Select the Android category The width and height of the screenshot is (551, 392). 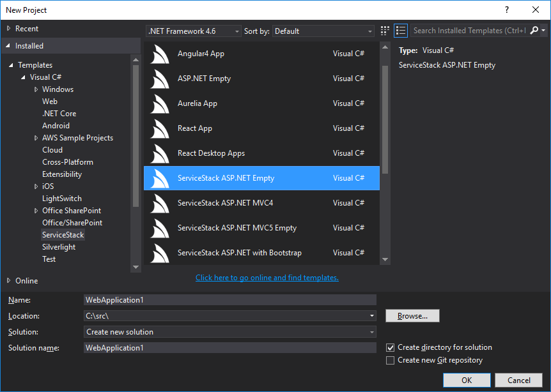pyautogui.click(x=56, y=126)
